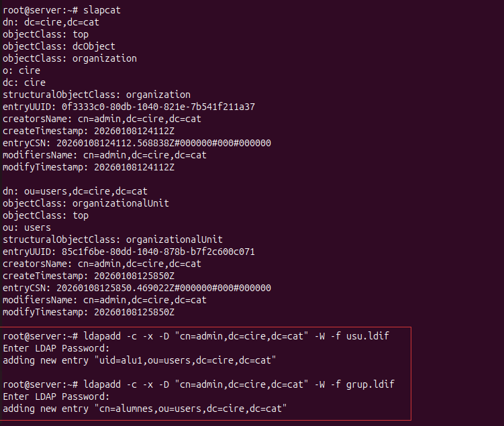
Task: Click the entryCSN line containing 568838Z
Action: (137, 143)
